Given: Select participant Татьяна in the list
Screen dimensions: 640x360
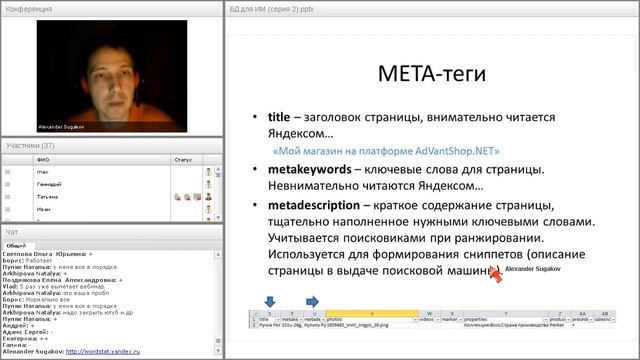Looking at the screenshot, I should pos(47,197).
